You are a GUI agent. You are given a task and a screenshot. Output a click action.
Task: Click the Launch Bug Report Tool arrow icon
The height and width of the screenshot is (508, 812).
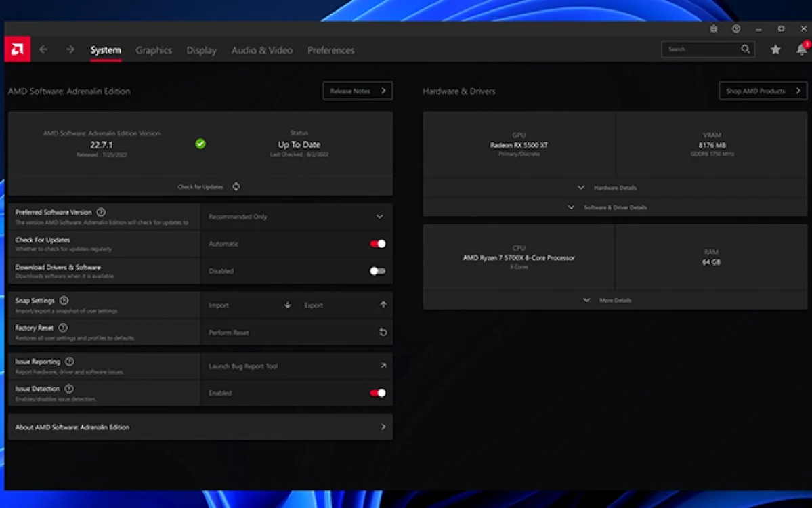tap(383, 366)
